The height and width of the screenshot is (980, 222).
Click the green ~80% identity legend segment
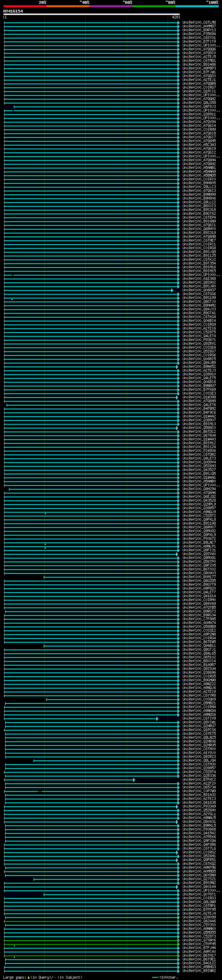154,6
